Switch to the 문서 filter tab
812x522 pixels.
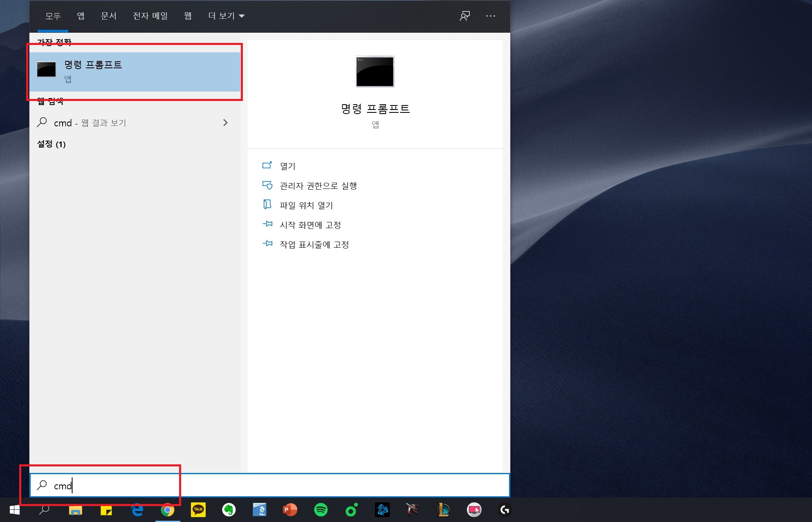109,16
